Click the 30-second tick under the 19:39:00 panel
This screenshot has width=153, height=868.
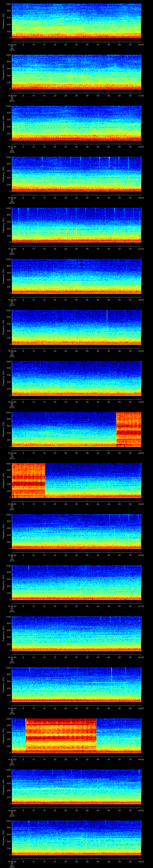click(x=76, y=555)
